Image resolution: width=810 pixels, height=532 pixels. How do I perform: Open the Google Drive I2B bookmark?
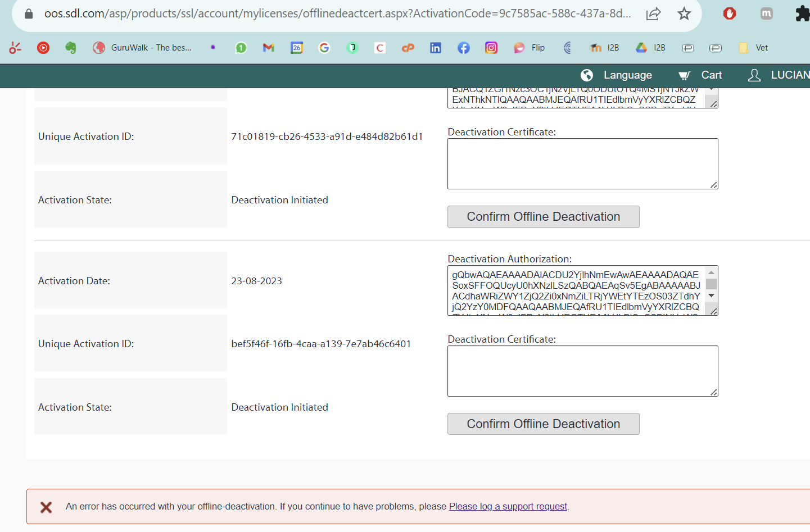pyautogui.click(x=650, y=48)
